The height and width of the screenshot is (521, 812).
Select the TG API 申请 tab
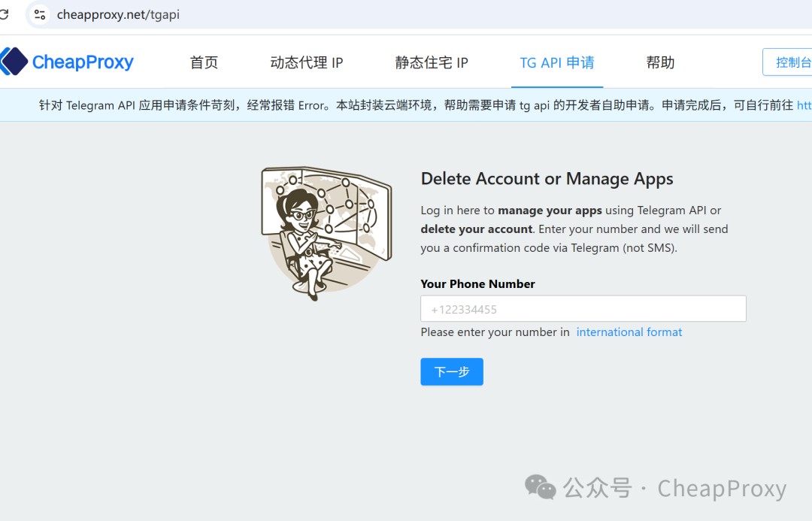point(557,62)
